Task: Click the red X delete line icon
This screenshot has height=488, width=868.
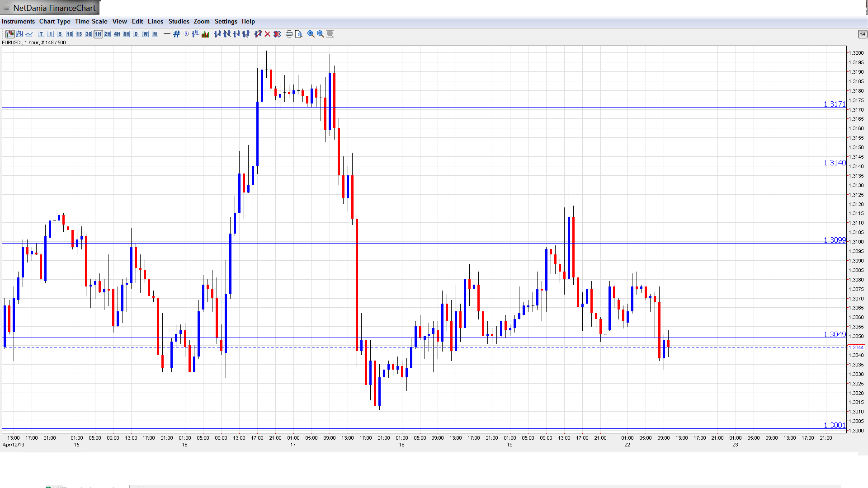Action: coord(268,34)
